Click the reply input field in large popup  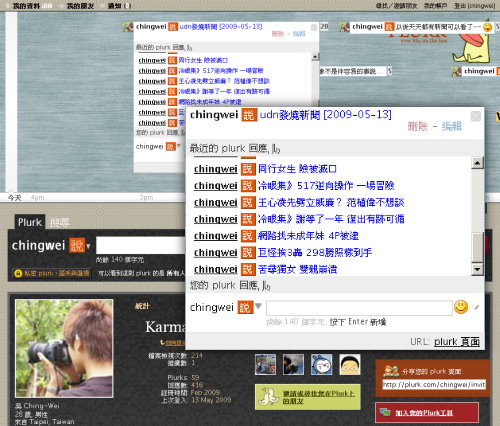tap(359, 308)
